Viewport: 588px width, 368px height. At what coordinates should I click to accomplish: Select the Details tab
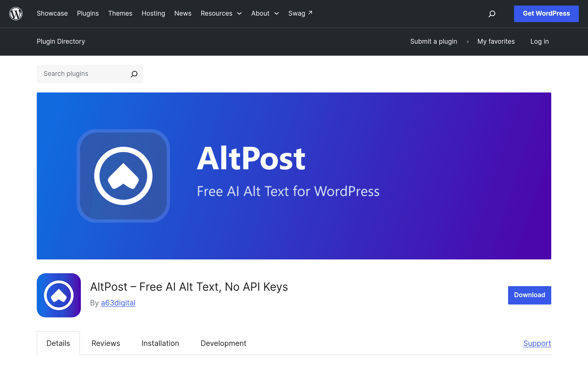(x=58, y=343)
